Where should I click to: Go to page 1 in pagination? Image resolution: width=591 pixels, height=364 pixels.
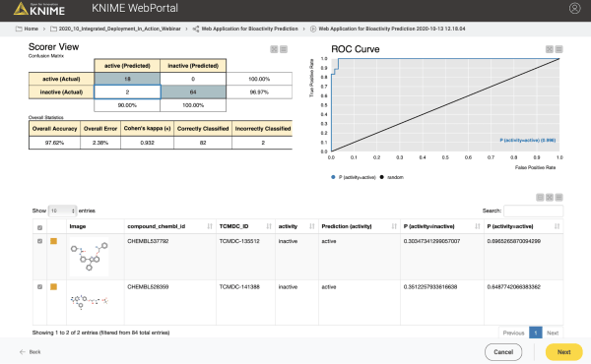pyautogui.click(x=536, y=333)
